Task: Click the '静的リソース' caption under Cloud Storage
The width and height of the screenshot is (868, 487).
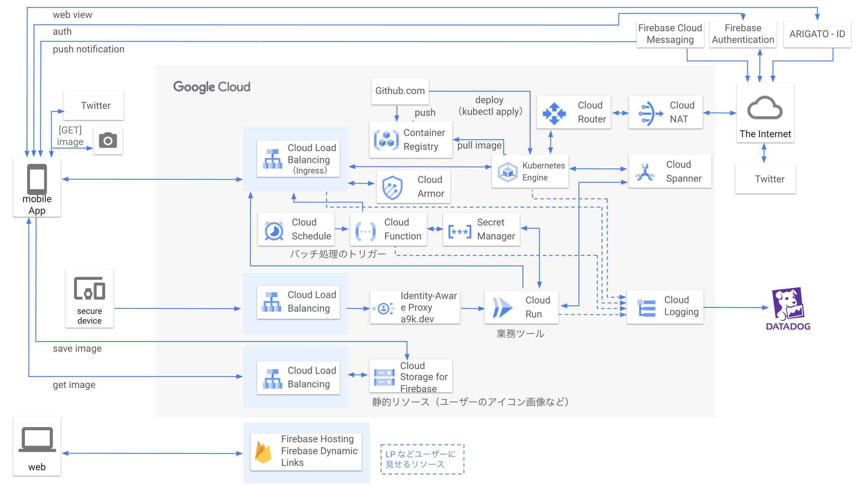Action: coord(471,402)
